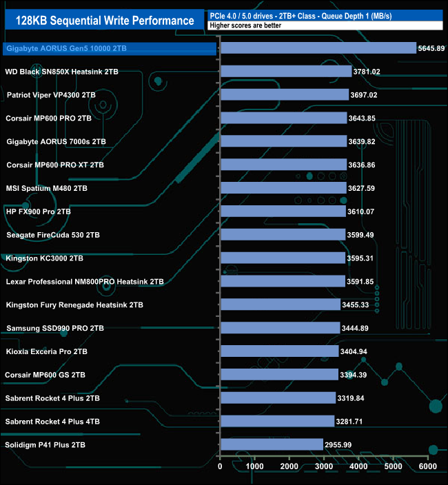
Task: Click the Kioxia Exceria Pro 2TB label
Action: coord(47,351)
